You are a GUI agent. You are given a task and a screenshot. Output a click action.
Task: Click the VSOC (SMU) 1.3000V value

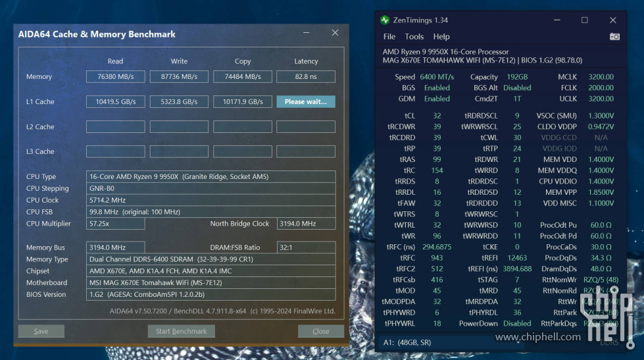(x=601, y=116)
